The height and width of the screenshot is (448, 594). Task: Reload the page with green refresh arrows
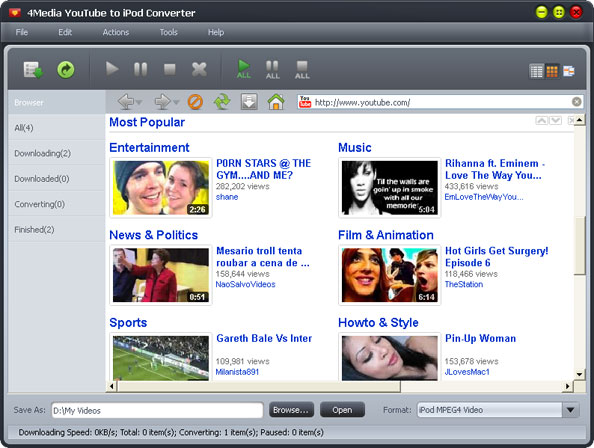point(222,102)
